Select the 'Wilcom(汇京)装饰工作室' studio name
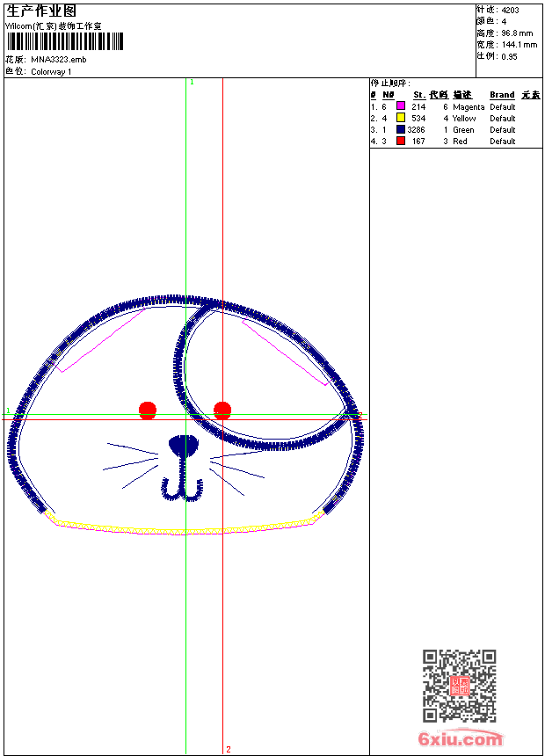545x756 pixels. pyautogui.click(x=54, y=26)
